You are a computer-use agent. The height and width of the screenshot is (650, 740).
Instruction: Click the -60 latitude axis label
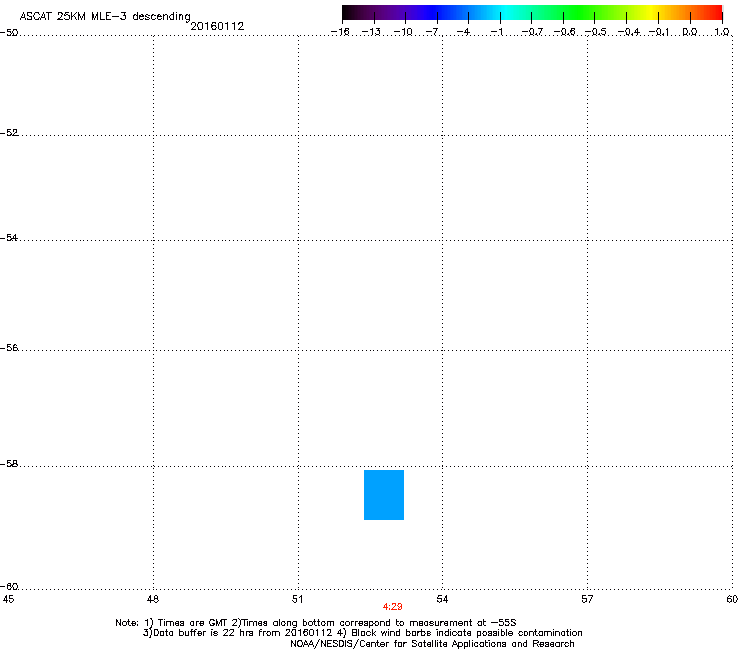(9, 586)
